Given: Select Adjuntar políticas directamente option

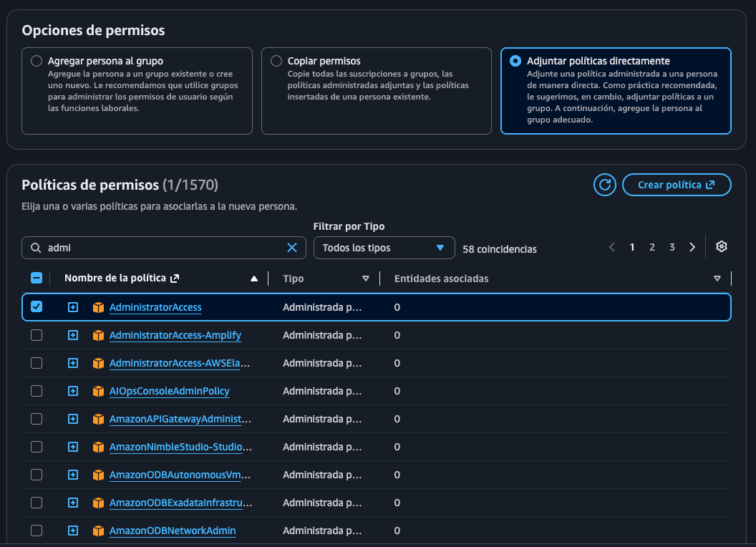Looking at the screenshot, I should (x=515, y=61).
